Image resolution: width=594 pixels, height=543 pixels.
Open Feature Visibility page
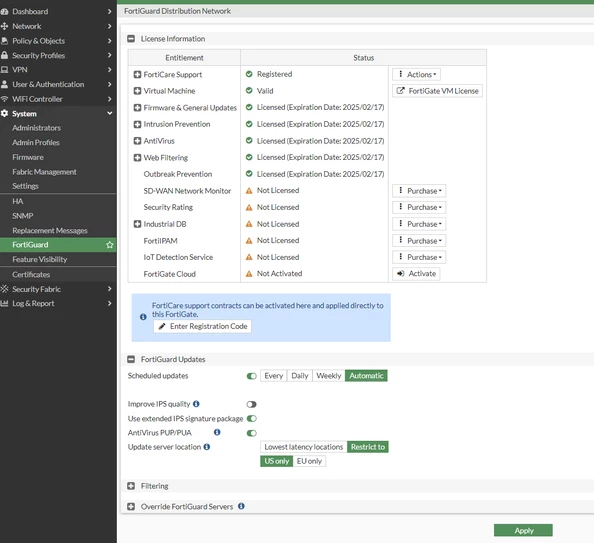40,260
